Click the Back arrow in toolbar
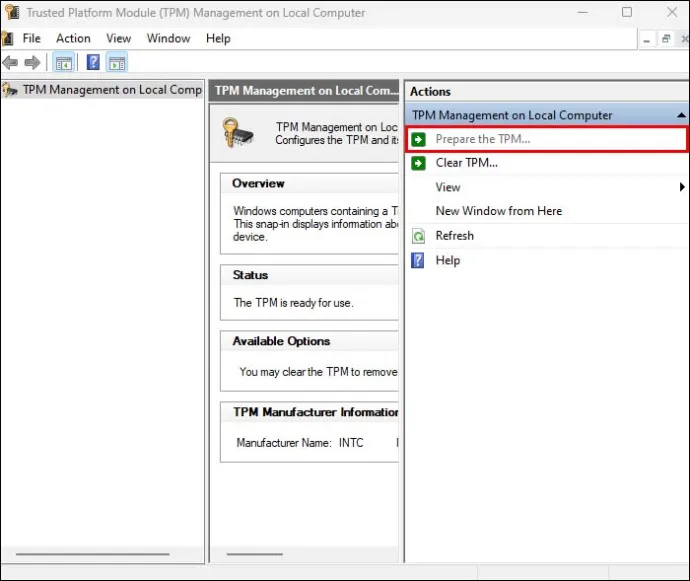The width and height of the screenshot is (690, 581). coord(10,63)
